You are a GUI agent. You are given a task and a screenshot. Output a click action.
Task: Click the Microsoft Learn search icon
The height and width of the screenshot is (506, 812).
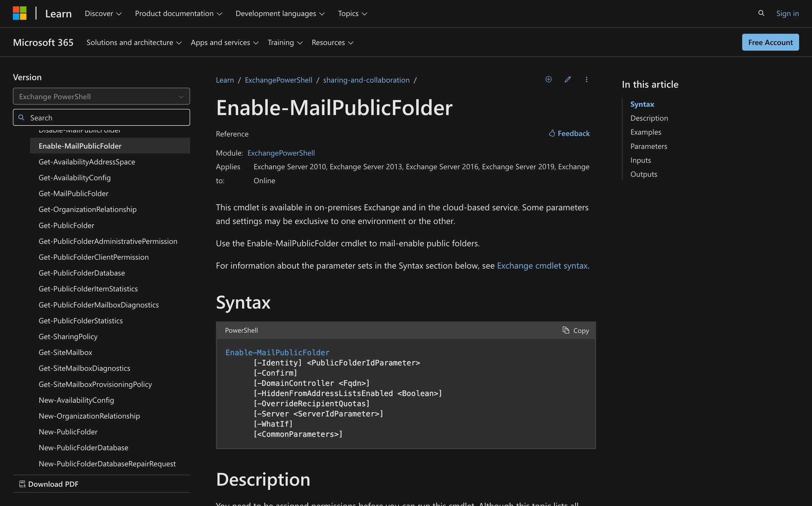tap(761, 12)
